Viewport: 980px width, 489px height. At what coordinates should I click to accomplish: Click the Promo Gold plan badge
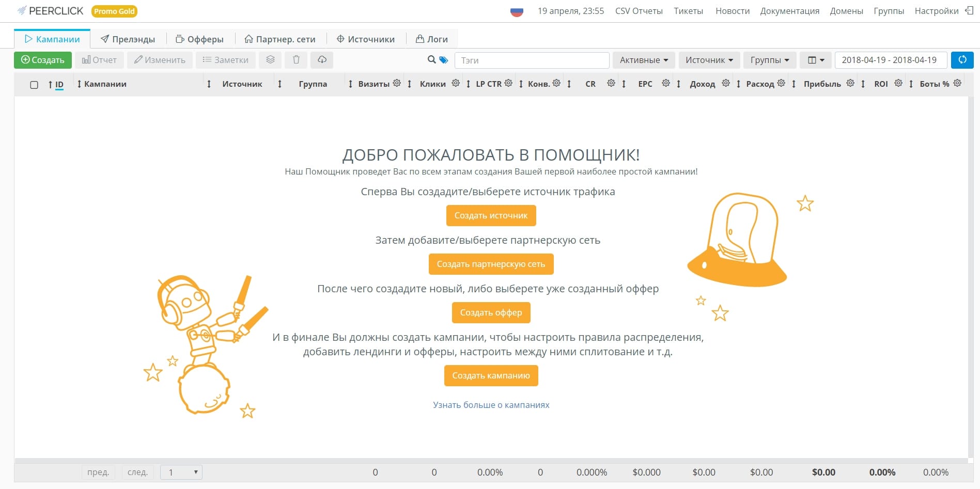coord(114,11)
